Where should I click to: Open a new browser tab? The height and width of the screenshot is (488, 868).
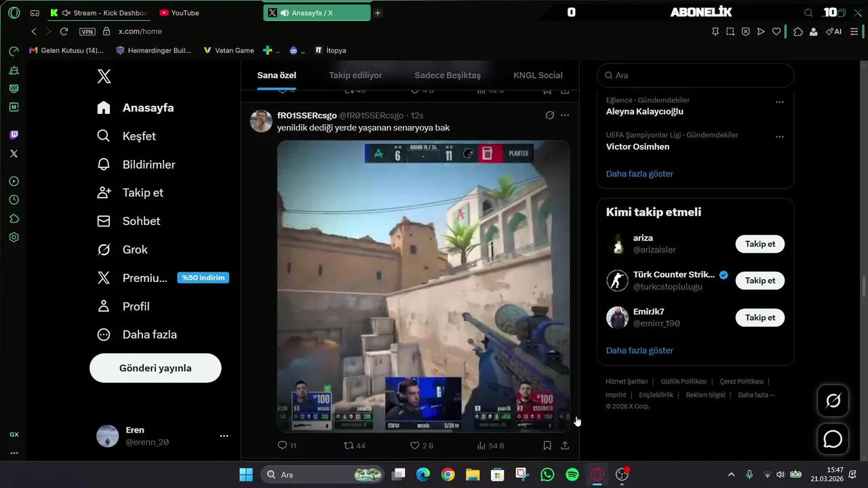pos(378,13)
